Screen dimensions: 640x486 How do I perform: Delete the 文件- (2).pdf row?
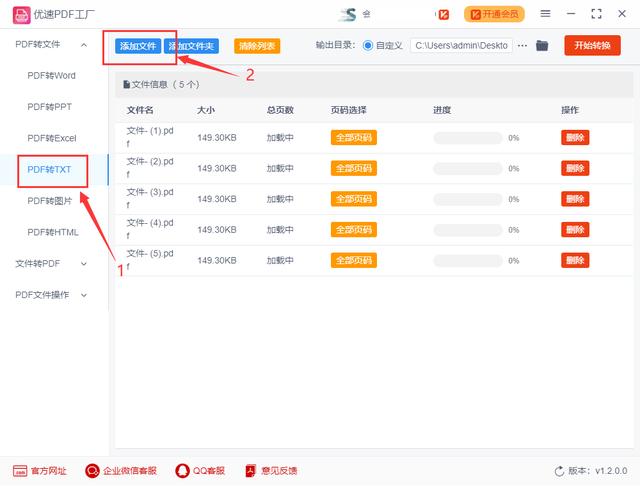tap(575, 168)
